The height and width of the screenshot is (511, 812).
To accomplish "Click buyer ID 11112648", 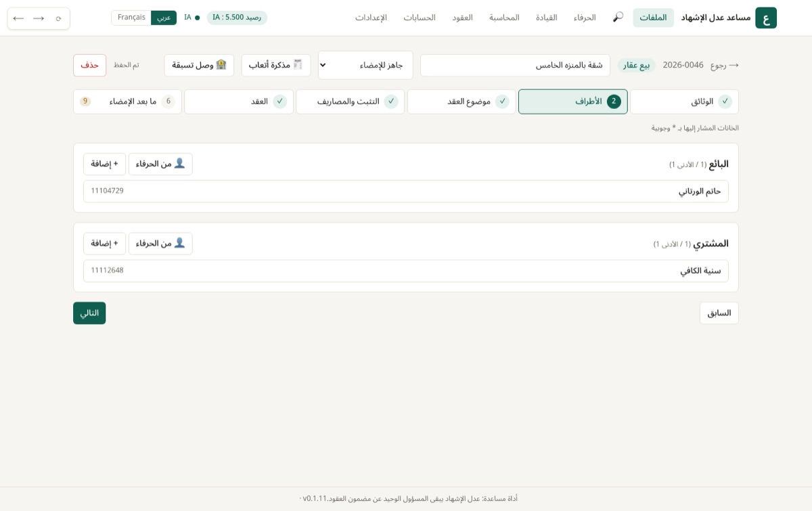I will point(107,271).
